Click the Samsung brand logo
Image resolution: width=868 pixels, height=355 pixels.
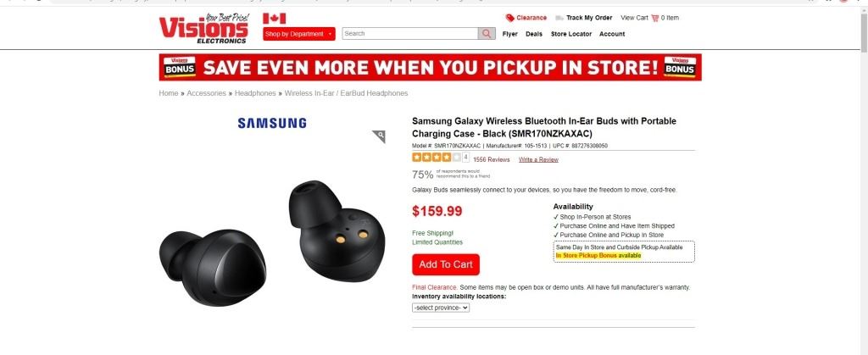(x=272, y=124)
